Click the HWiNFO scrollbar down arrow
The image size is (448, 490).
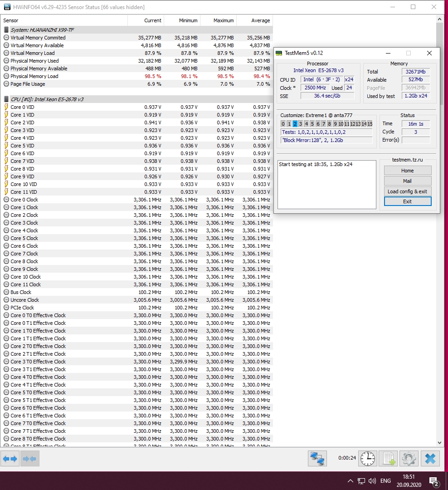click(x=439, y=442)
